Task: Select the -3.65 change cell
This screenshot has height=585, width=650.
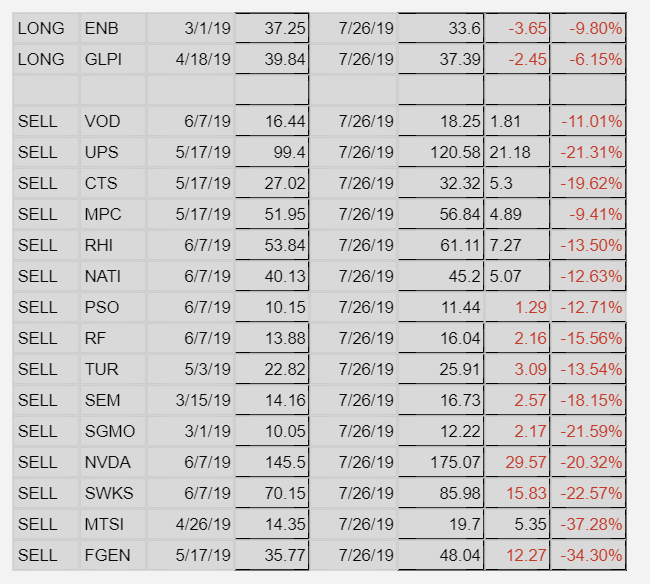Action: pos(517,29)
